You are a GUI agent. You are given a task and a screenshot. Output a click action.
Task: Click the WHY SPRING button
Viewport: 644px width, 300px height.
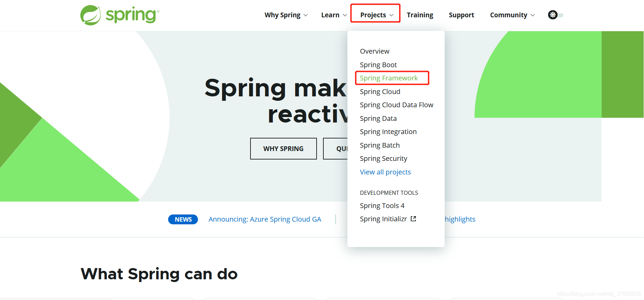coord(283,149)
